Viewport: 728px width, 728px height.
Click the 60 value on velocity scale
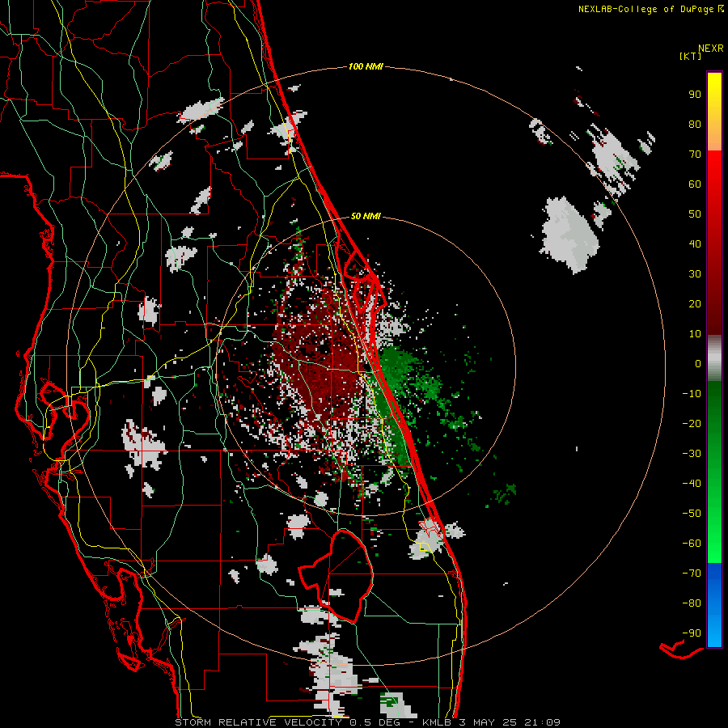[x=695, y=184]
